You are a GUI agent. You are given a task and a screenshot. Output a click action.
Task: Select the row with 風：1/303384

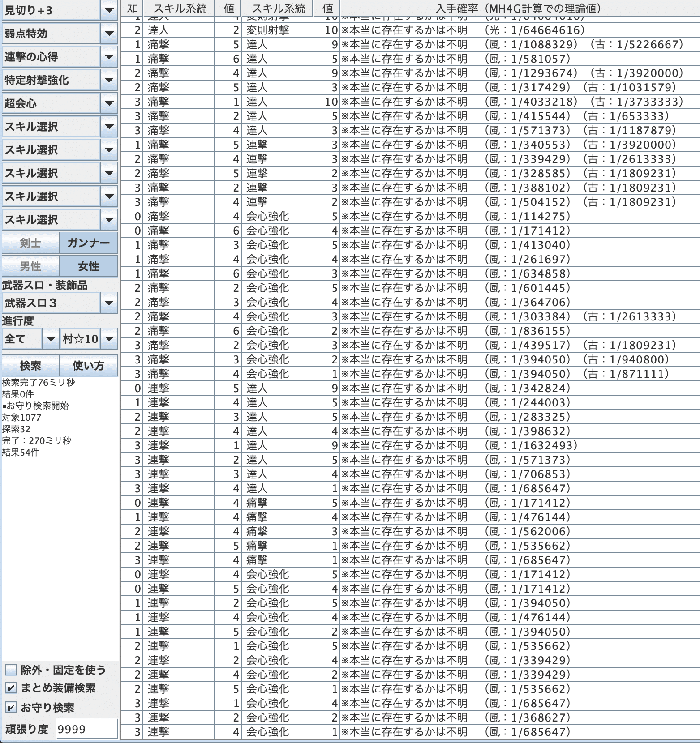[410, 316]
